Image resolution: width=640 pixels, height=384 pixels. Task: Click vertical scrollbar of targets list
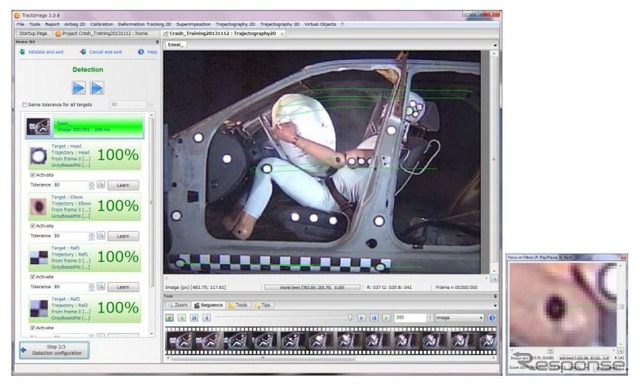coord(152,202)
